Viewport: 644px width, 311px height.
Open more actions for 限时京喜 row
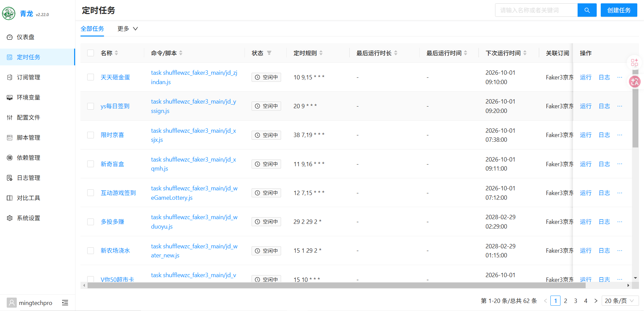(x=620, y=135)
